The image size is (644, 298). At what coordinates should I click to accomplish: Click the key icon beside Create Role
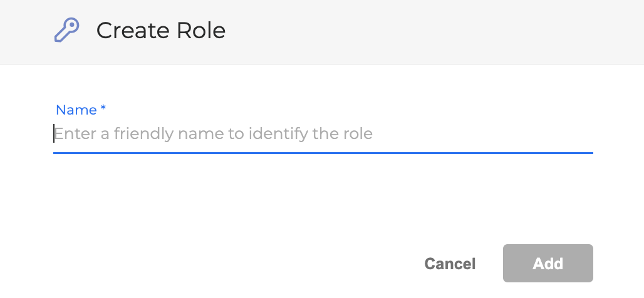click(67, 30)
